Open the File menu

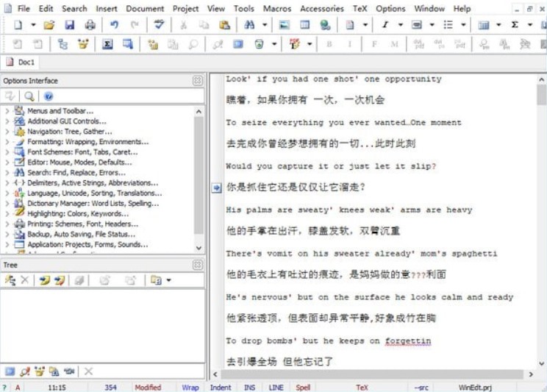tap(24, 8)
